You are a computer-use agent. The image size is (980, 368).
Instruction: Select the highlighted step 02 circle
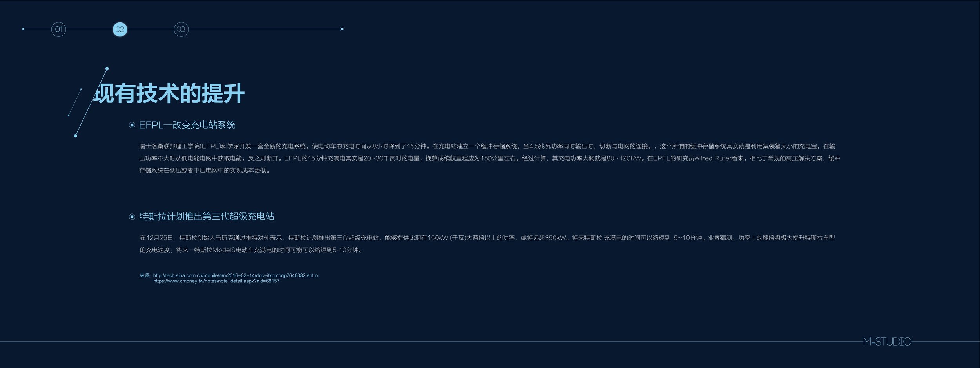pos(120,29)
